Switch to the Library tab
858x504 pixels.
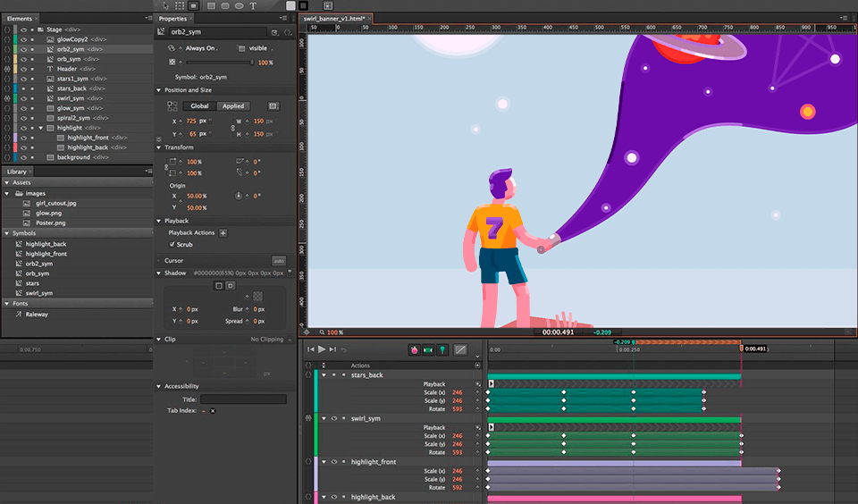pyautogui.click(x=16, y=172)
